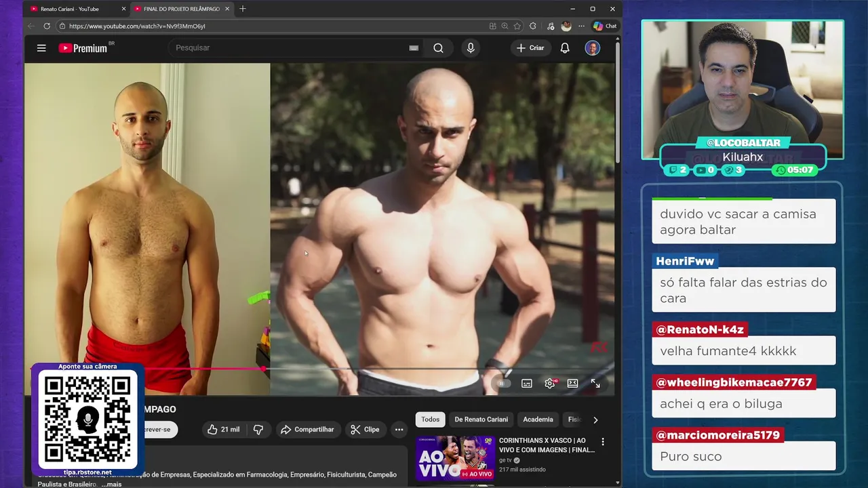The height and width of the screenshot is (488, 868).
Task: Like the video with 21 mil
Action: 224,429
